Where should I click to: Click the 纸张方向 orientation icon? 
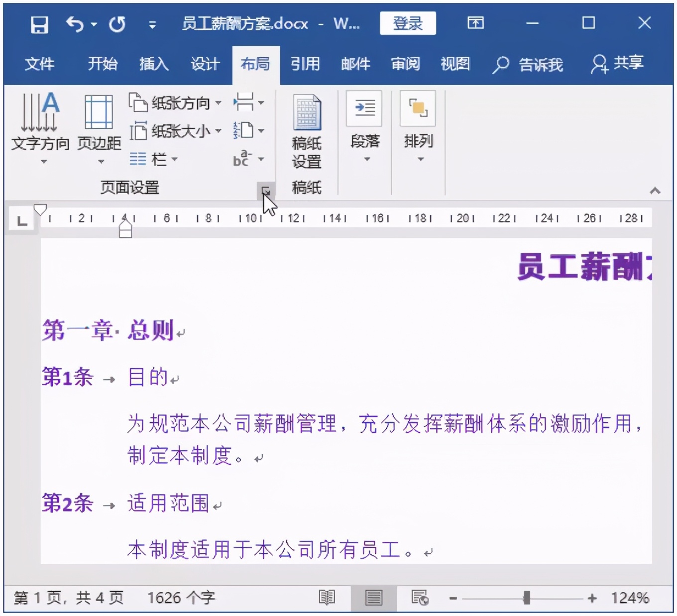[x=139, y=102]
